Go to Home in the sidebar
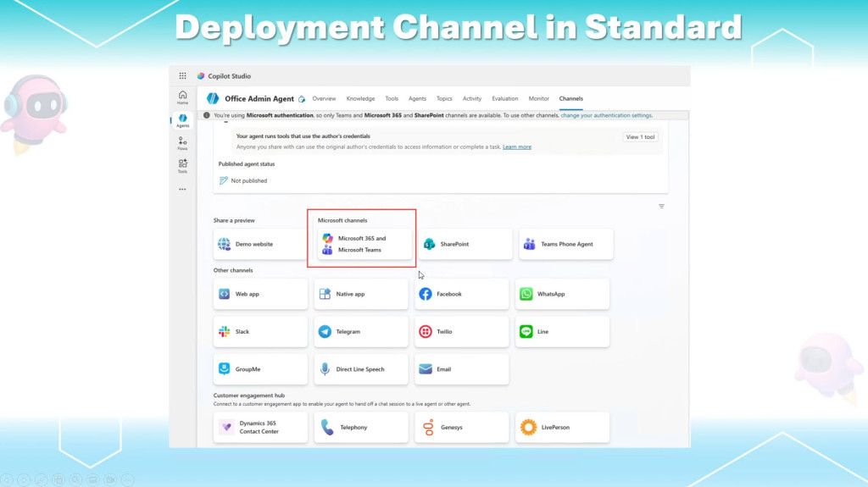This screenshot has width=868, height=487. [183, 97]
